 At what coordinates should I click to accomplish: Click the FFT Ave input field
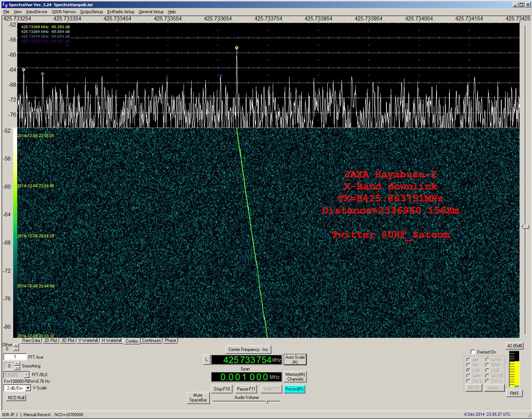tap(15, 357)
